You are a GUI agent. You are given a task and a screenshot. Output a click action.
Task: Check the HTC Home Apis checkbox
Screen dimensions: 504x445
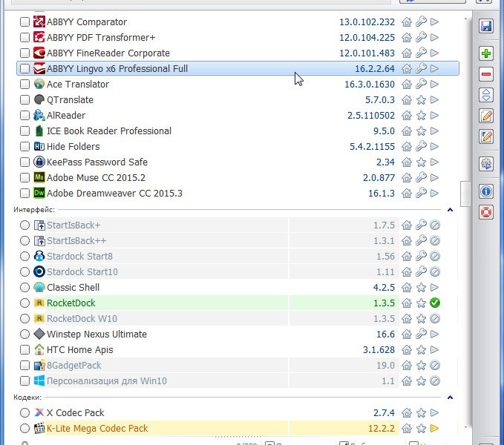tap(24, 349)
